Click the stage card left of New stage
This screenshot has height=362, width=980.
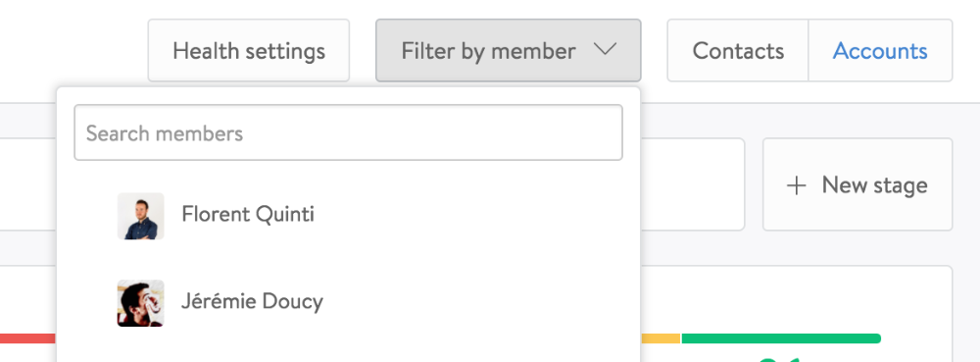pyautogui.click(x=693, y=184)
